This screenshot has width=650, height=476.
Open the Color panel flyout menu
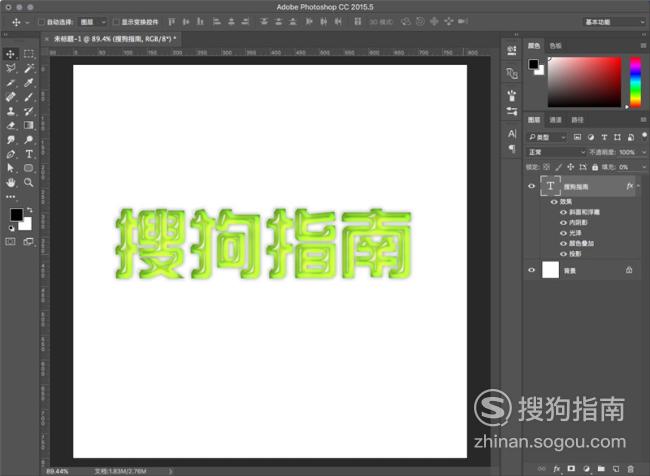tap(643, 46)
